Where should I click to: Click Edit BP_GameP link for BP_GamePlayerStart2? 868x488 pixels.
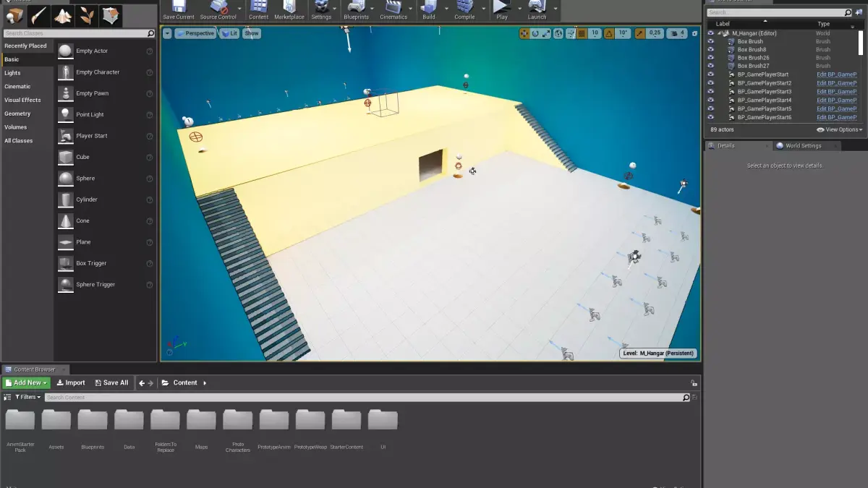point(837,83)
